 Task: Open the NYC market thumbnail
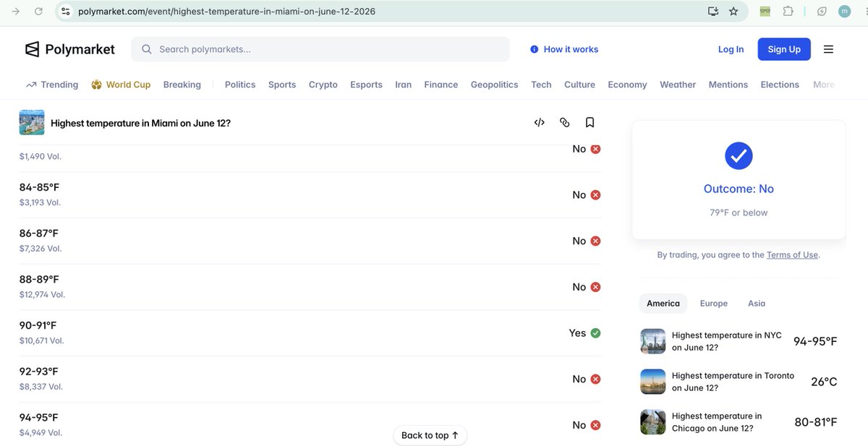pyautogui.click(x=652, y=341)
